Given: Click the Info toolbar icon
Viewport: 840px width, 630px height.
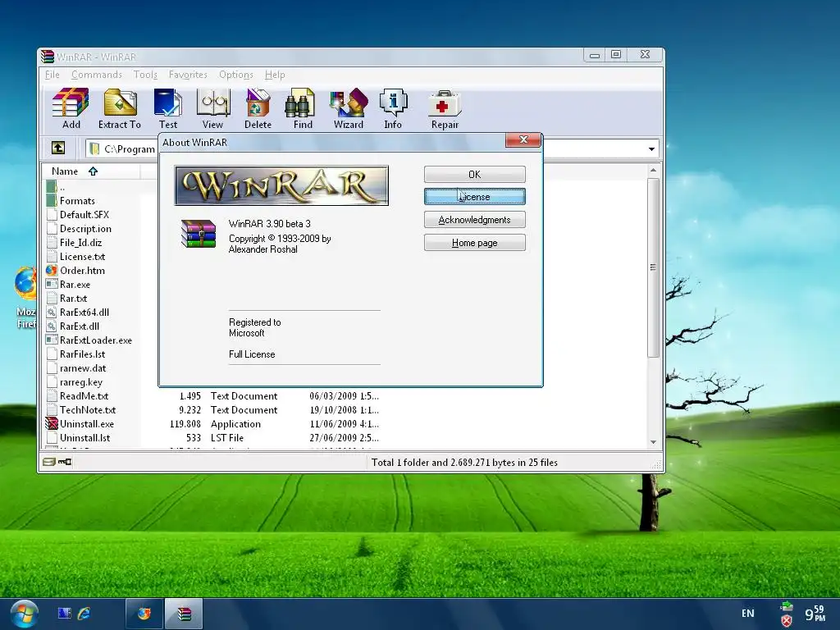Looking at the screenshot, I should coord(393,103).
